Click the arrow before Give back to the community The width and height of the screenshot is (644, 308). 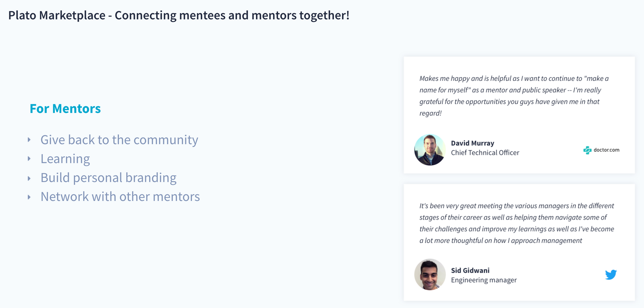click(29, 140)
